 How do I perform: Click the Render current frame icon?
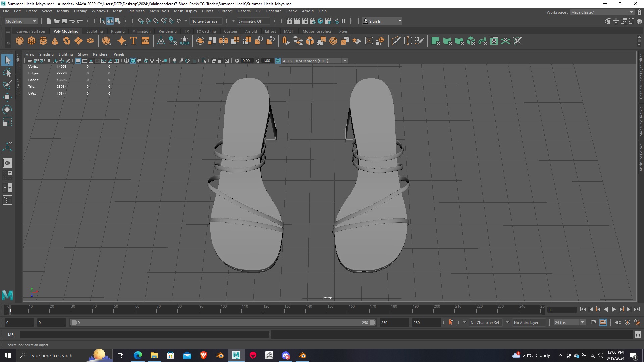click(297, 21)
